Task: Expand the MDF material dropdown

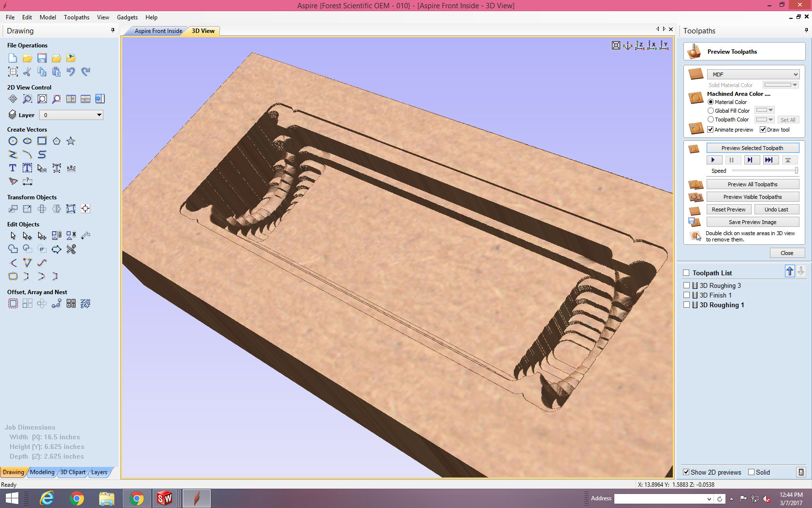Action: pyautogui.click(x=795, y=75)
